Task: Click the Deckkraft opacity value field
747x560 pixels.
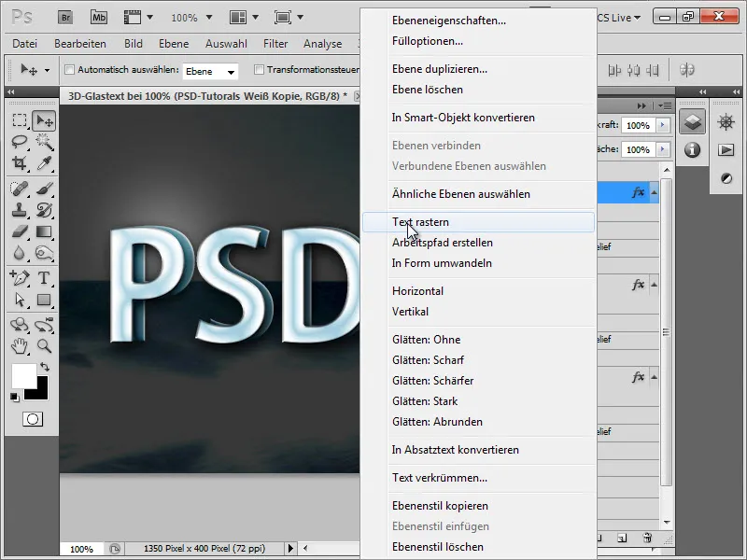Action: (x=639, y=125)
